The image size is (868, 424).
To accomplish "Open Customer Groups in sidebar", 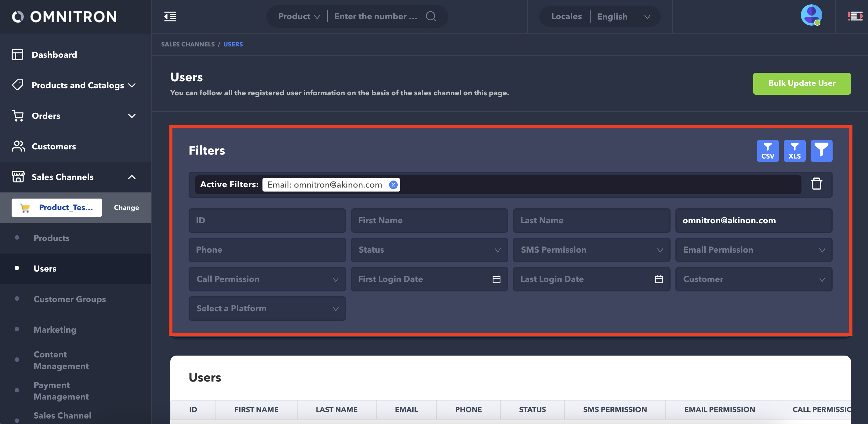I will pyautogui.click(x=69, y=299).
